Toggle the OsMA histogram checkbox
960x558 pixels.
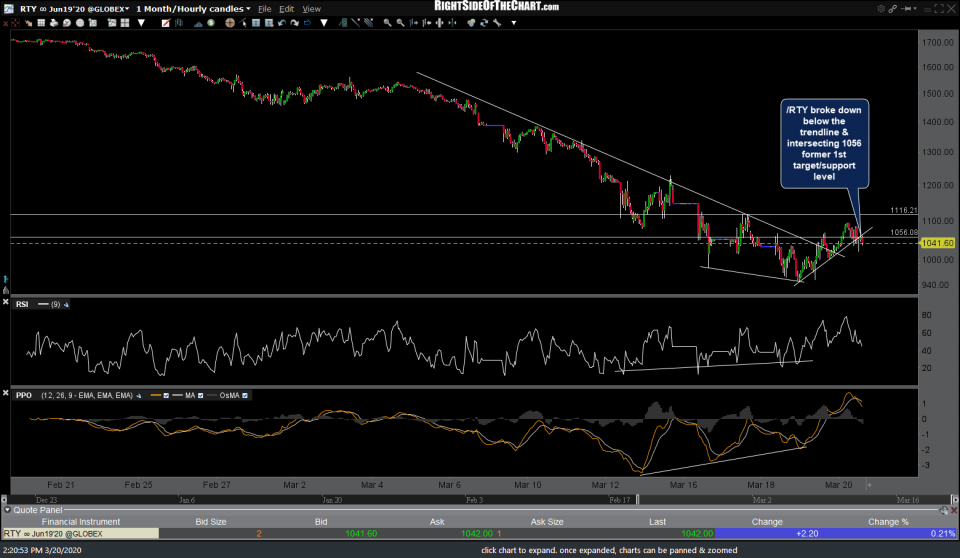coord(246,395)
